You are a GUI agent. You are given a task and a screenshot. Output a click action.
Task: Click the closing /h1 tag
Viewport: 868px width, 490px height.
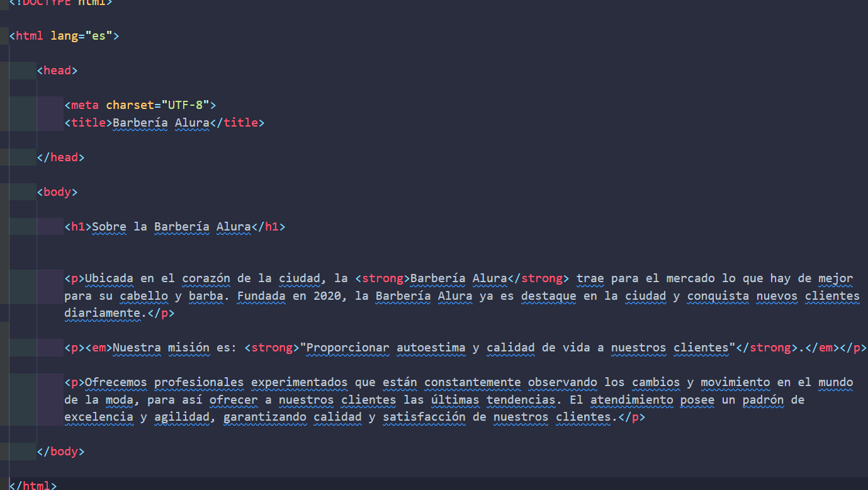pos(268,227)
